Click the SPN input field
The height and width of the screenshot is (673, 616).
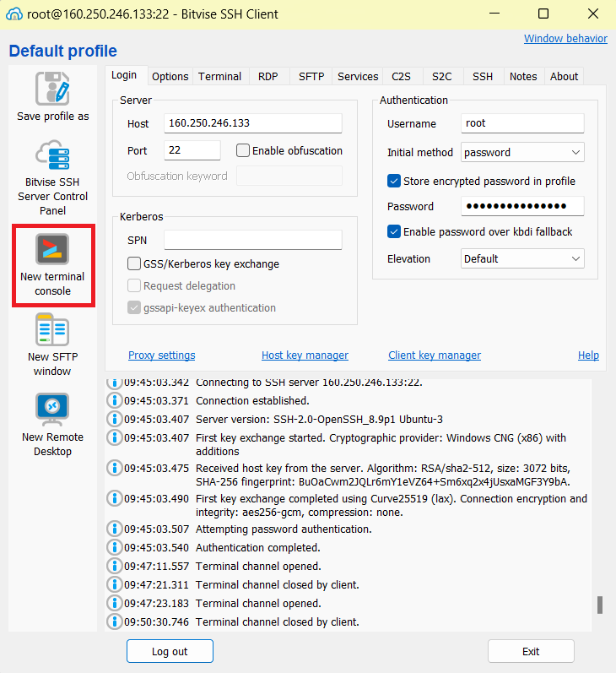point(253,240)
